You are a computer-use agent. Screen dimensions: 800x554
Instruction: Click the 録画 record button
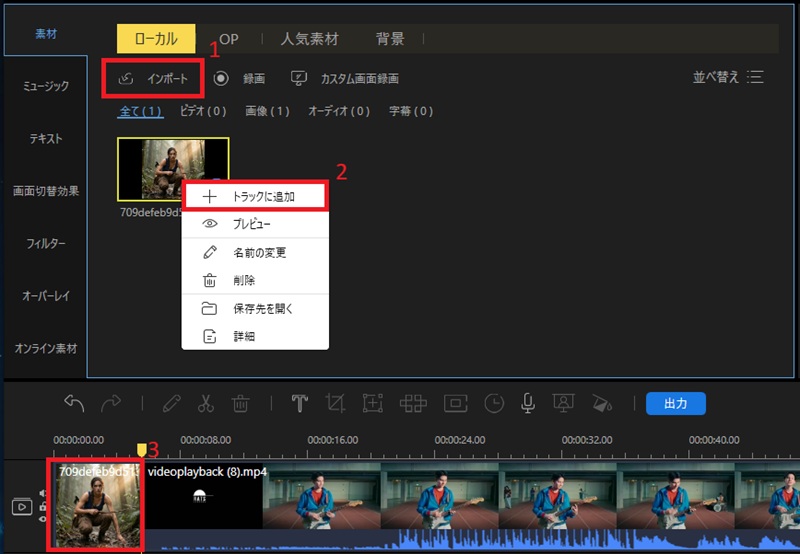point(239,78)
